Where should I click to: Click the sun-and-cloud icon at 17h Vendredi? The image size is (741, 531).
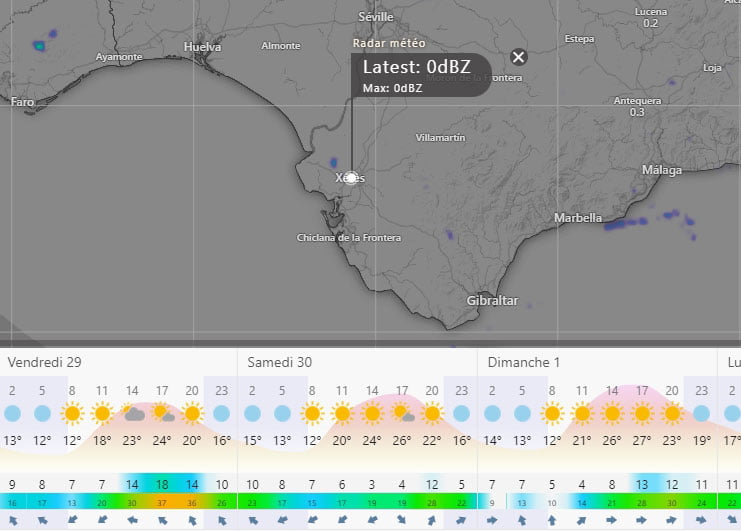[162, 413]
